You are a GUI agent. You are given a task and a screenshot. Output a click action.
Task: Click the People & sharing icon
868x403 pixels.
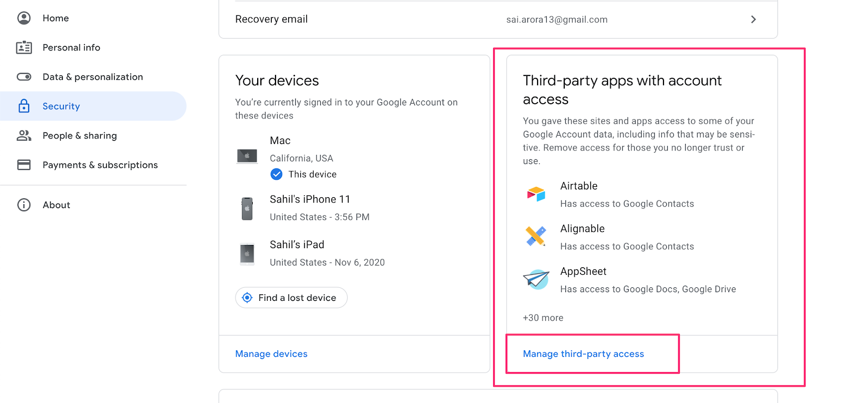point(24,135)
